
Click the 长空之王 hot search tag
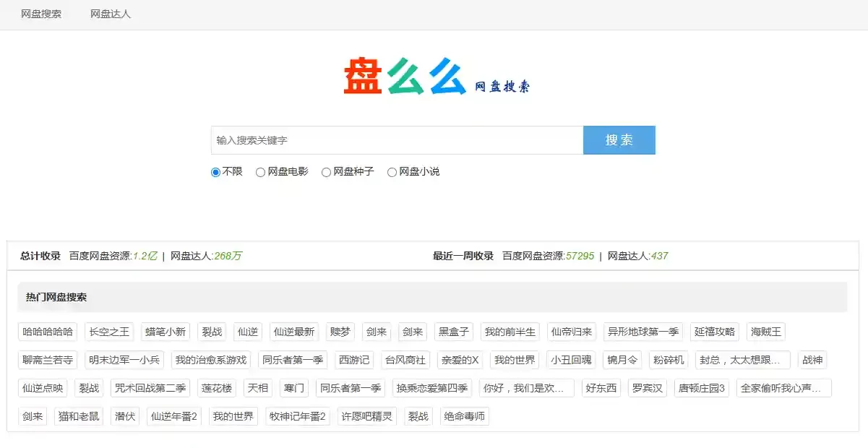point(108,332)
